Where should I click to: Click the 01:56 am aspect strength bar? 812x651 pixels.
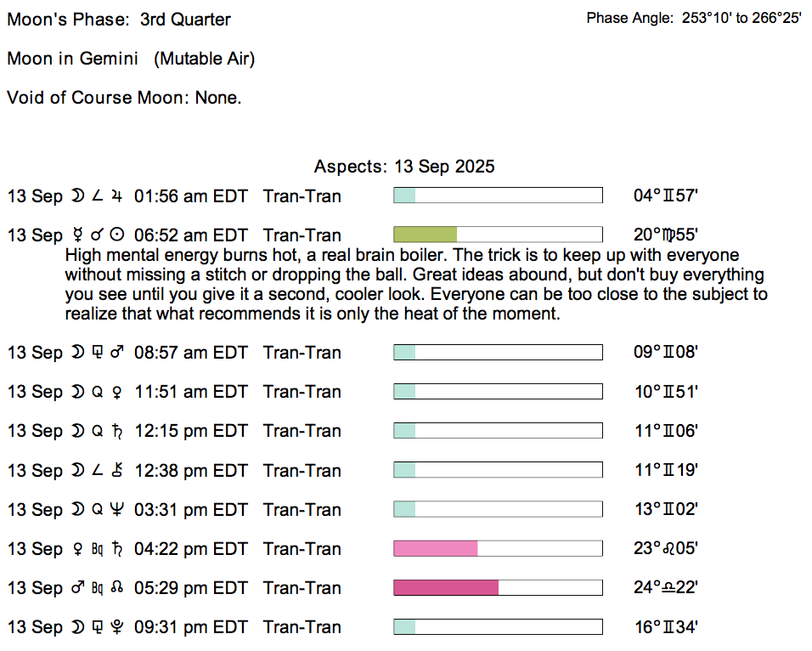[x=498, y=195]
